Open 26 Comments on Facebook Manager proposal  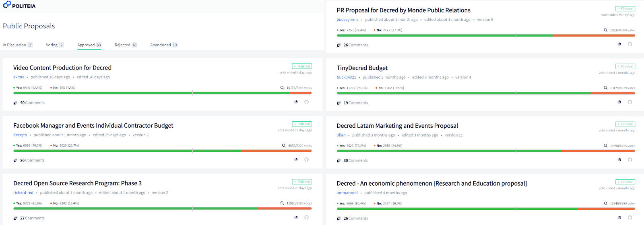click(32, 160)
